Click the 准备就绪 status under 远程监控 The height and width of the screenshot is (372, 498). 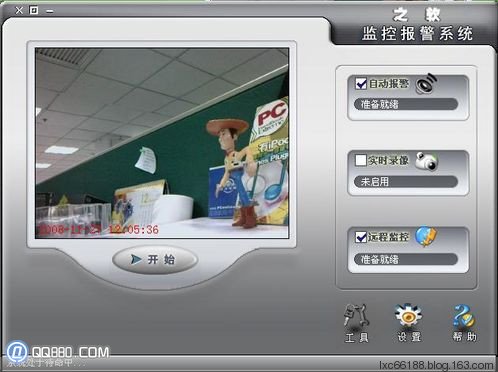click(406, 259)
